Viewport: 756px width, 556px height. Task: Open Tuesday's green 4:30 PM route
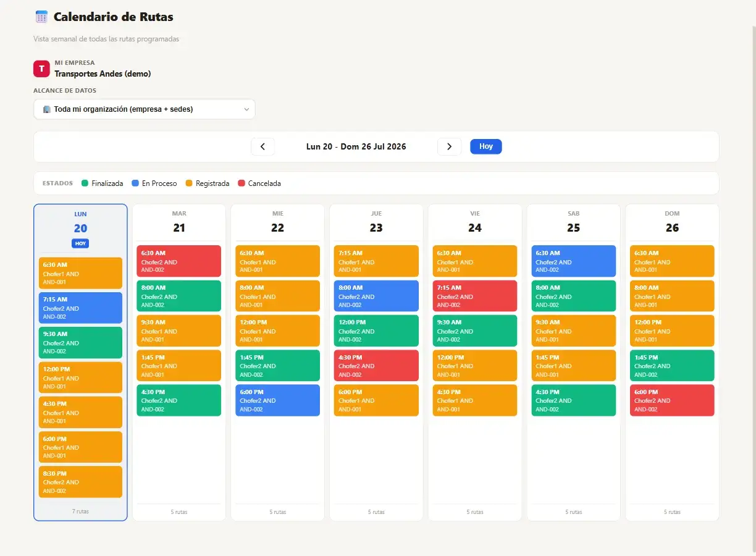179,400
